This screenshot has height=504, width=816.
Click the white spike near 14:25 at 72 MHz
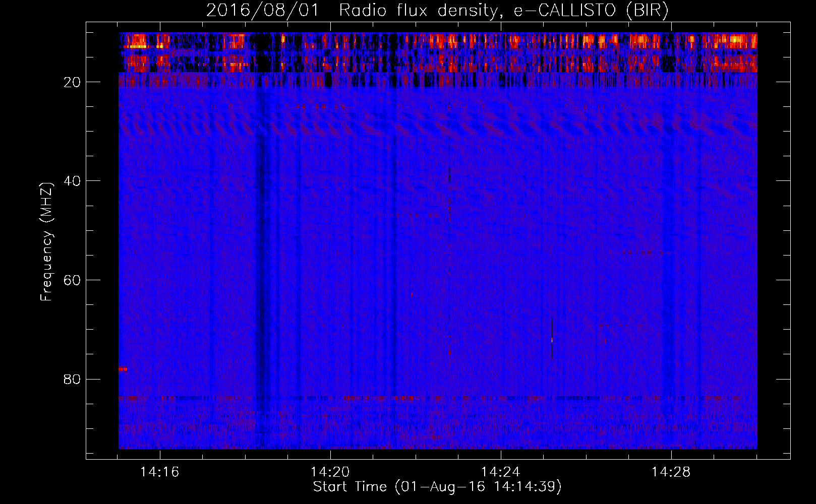point(552,340)
